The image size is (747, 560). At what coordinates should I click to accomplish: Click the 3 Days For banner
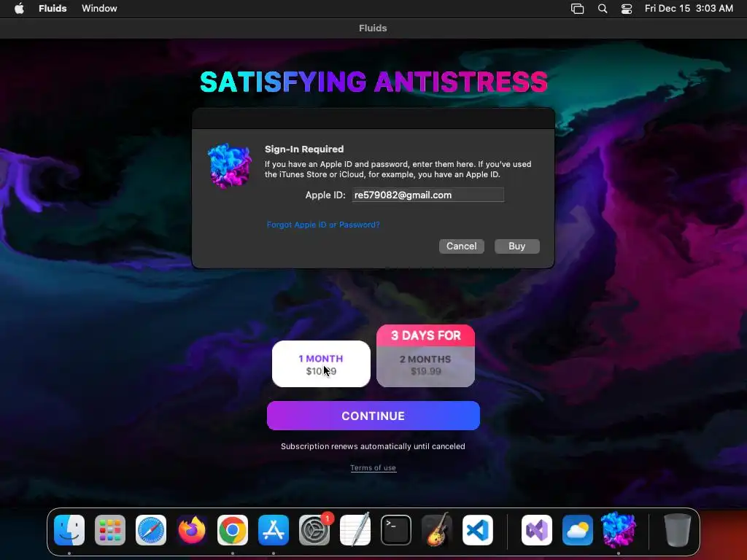click(x=425, y=335)
